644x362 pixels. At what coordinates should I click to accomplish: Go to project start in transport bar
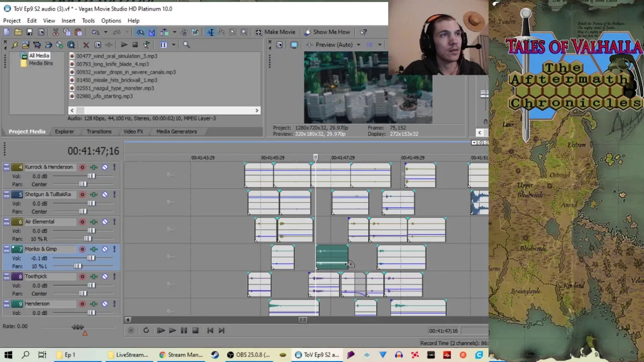point(210,330)
